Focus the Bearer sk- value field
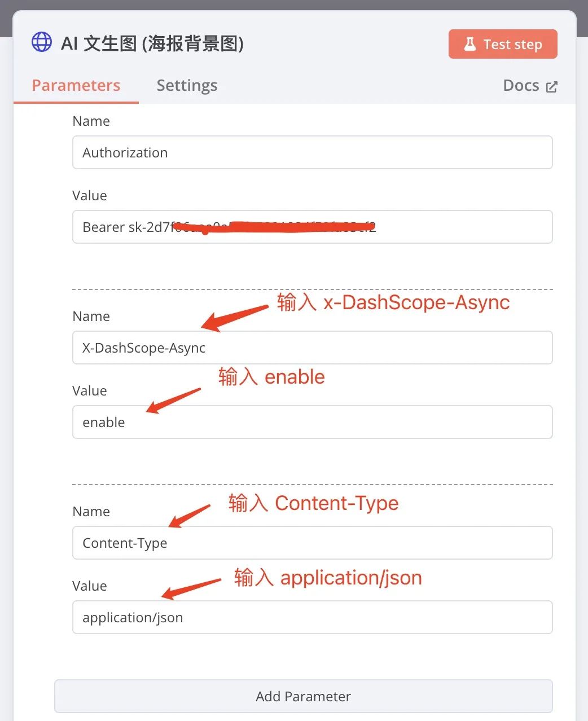588x721 pixels. (312, 227)
